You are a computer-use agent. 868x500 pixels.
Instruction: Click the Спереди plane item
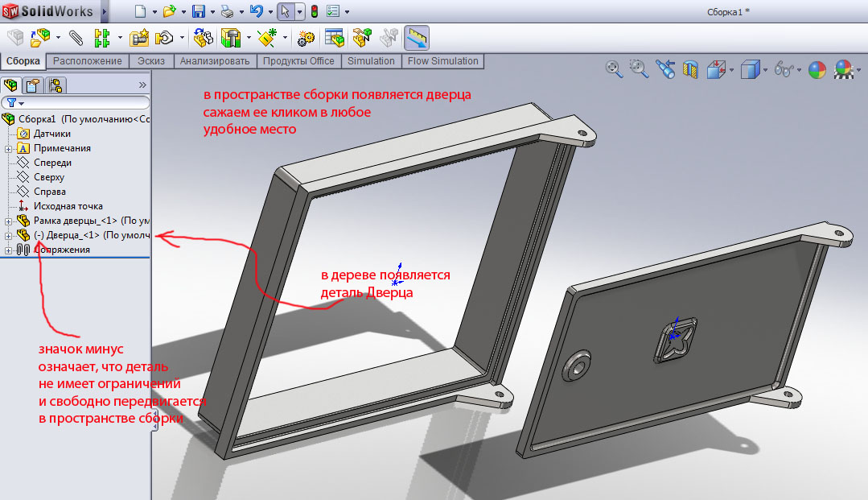(x=53, y=163)
